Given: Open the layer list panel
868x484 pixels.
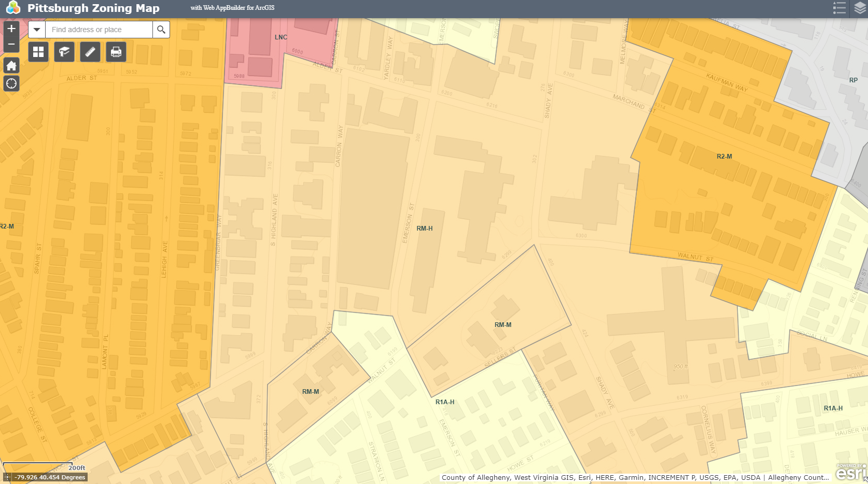Looking at the screenshot, I should tap(860, 8).
